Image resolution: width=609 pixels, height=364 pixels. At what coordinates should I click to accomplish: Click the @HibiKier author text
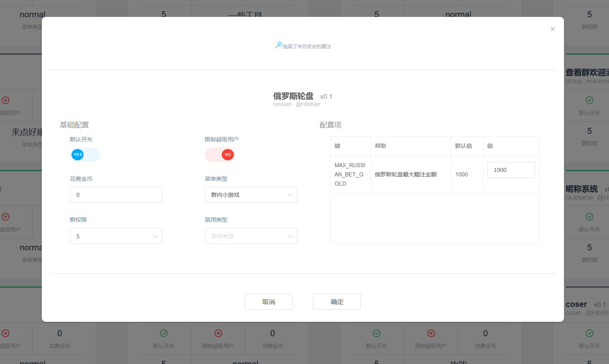[x=308, y=104]
